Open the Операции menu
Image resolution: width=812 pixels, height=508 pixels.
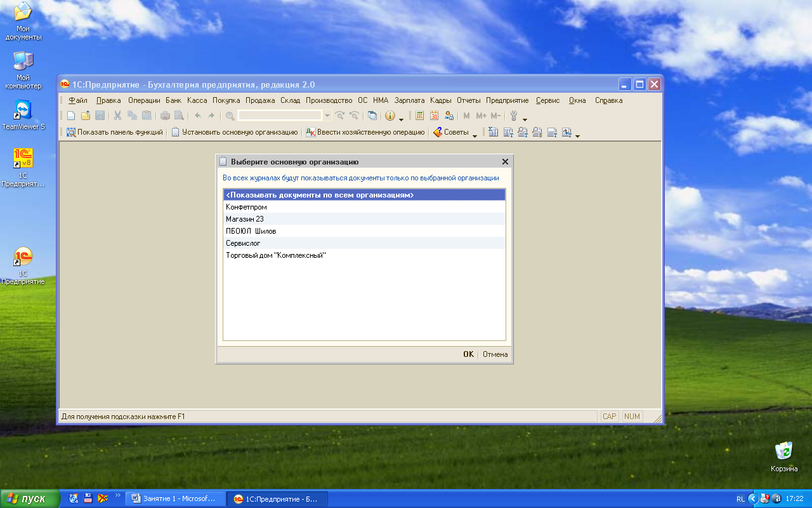pos(144,100)
